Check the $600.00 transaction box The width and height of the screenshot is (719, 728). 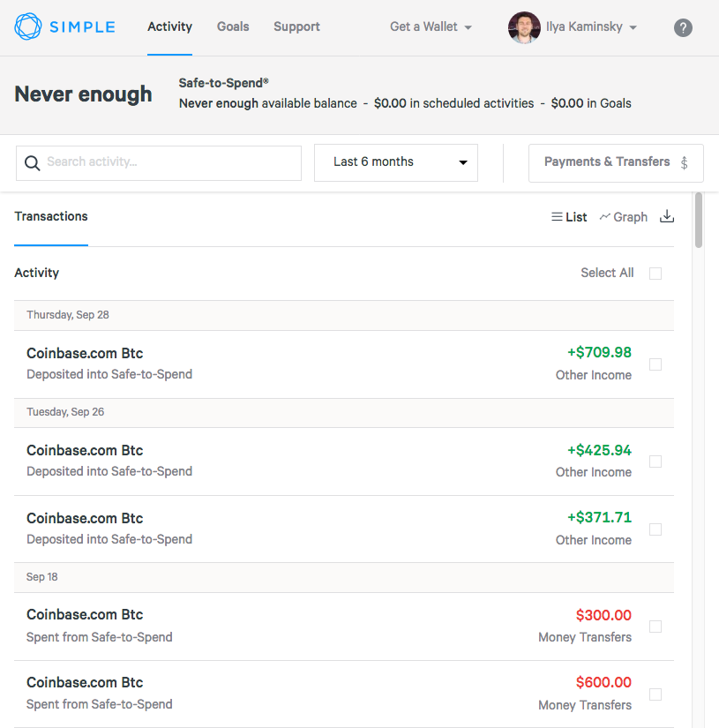click(655, 694)
